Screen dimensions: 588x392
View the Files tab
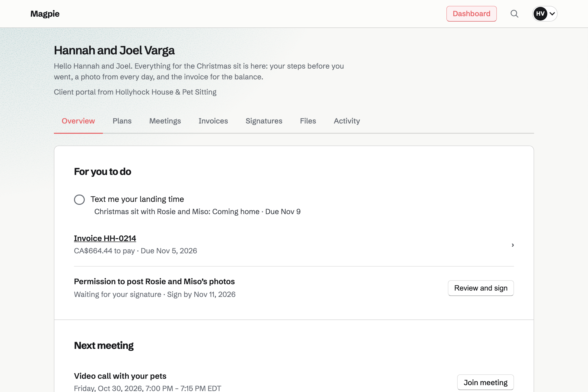(x=308, y=121)
